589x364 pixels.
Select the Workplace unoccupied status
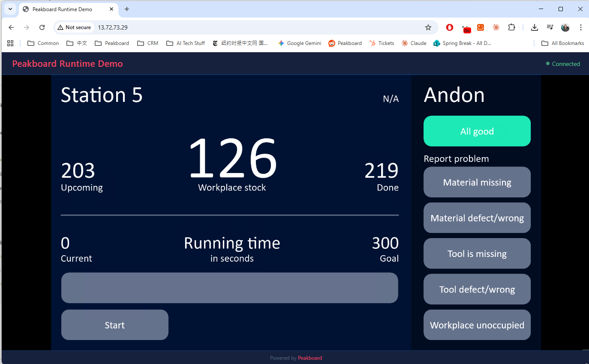pyautogui.click(x=477, y=325)
